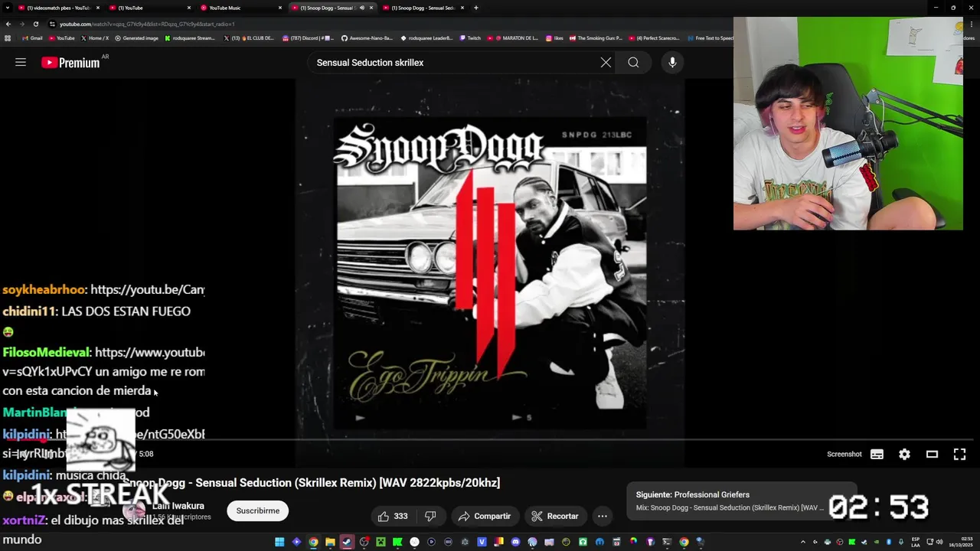The height and width of the screenshot is (551, 980).
Task: Open File Explorer from the taskbar
Action: tap(330, 542)
